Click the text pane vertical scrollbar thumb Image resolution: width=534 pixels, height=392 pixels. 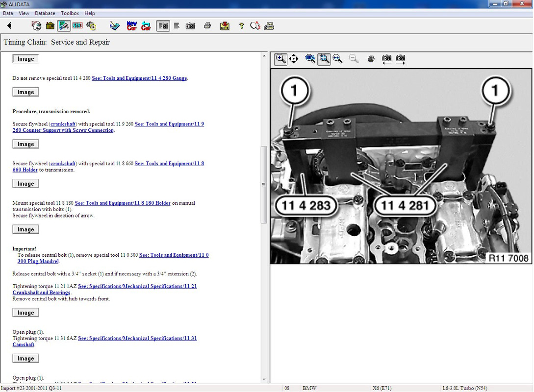click(264, 185)
